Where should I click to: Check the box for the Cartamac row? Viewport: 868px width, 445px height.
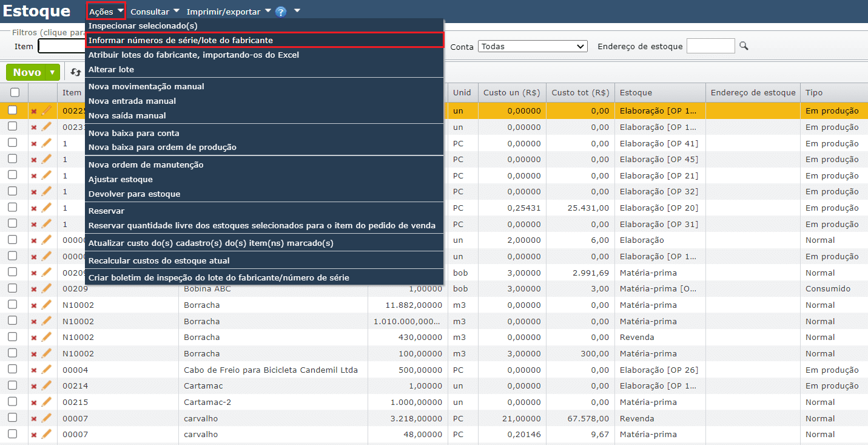point(12,386)
